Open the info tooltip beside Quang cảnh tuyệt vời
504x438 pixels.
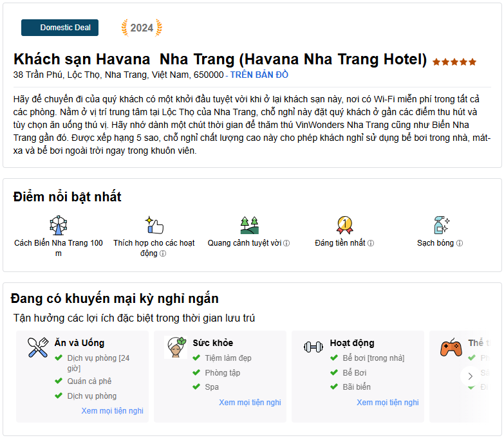(286, 244)
